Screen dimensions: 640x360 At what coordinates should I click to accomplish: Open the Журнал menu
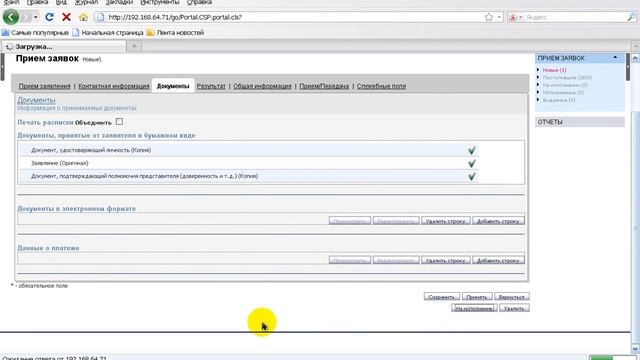pos(86,2)
